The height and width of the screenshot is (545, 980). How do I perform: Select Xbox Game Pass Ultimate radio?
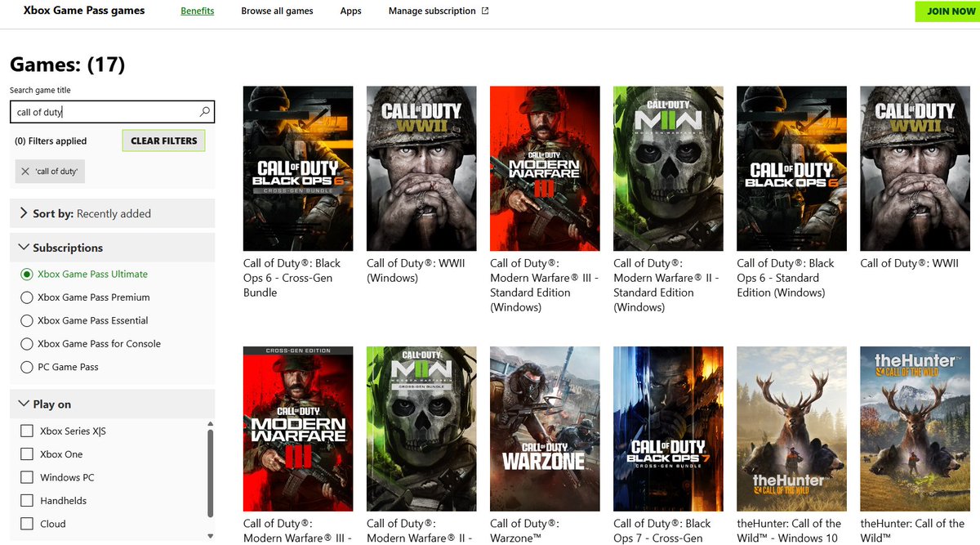(27, 275)
